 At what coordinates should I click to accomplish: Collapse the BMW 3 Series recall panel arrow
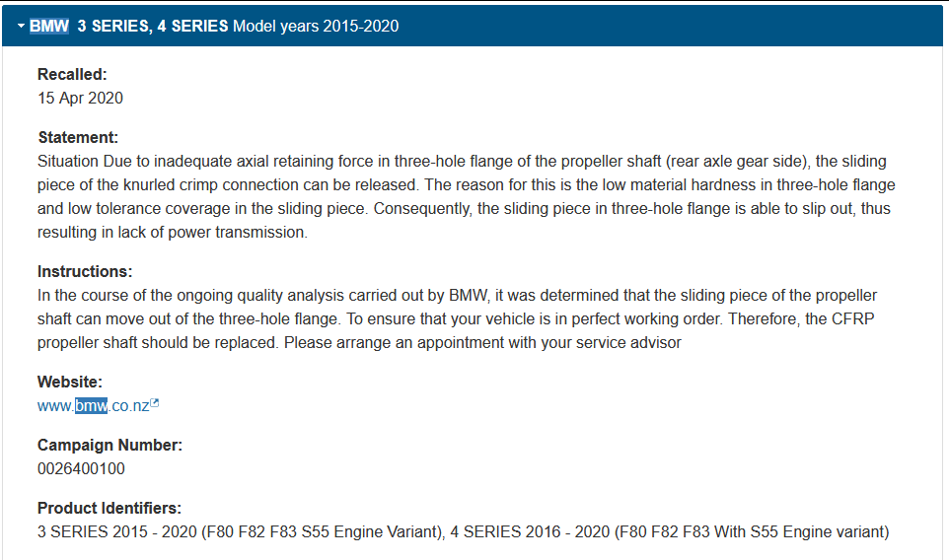[x=21, y=26]
